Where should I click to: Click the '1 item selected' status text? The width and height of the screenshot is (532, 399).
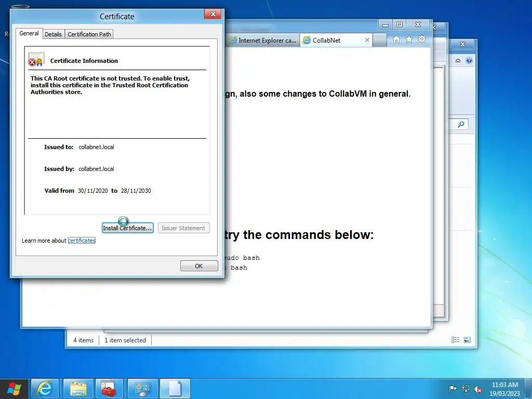click(x=125, y=340)
